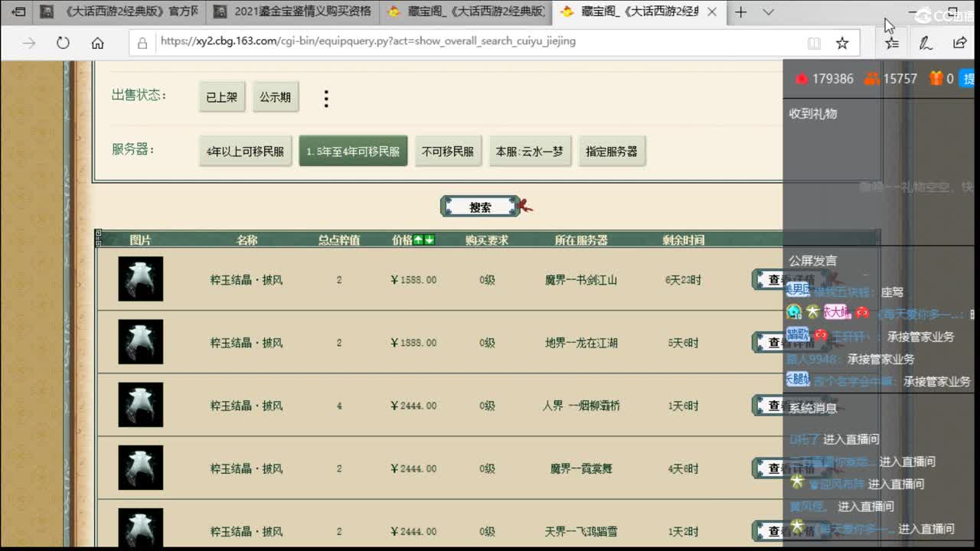Select the 已上架 sale status filter

pyautogui.click(x=222, y=98)
